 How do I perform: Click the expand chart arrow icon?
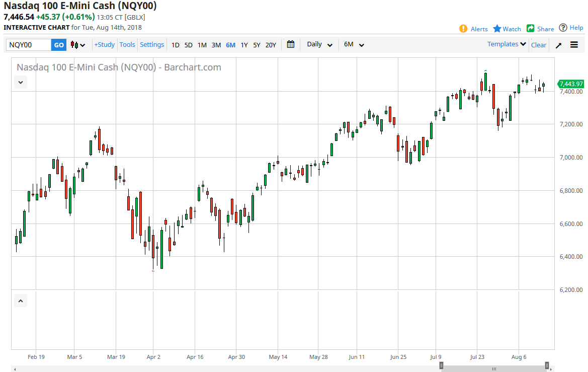click(x=558, y=45)
